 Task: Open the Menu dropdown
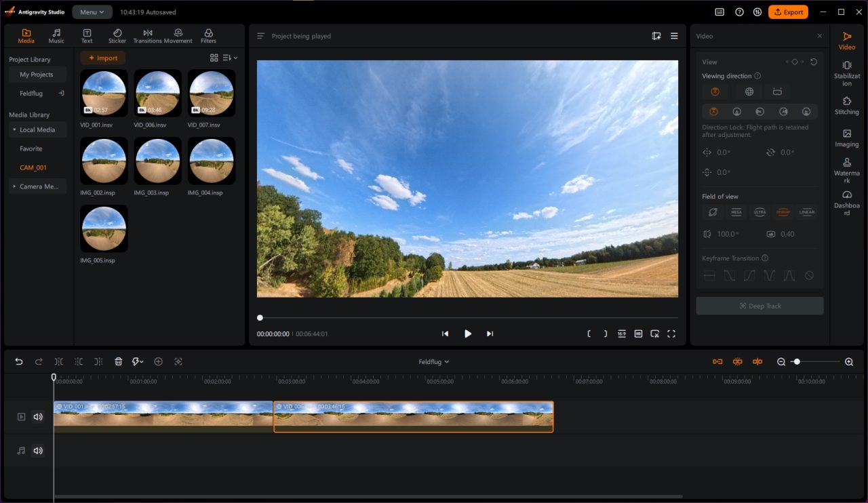pyautogui.click(x=92, y=12)
